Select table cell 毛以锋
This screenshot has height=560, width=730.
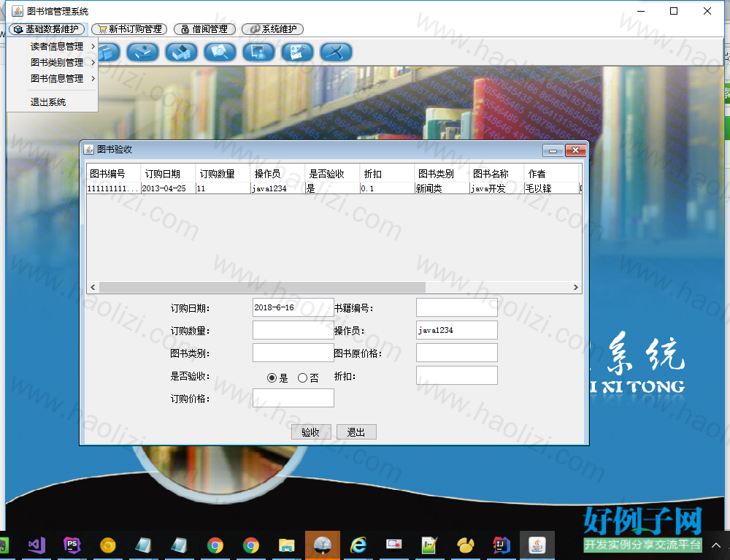click(x=550, y=188)
